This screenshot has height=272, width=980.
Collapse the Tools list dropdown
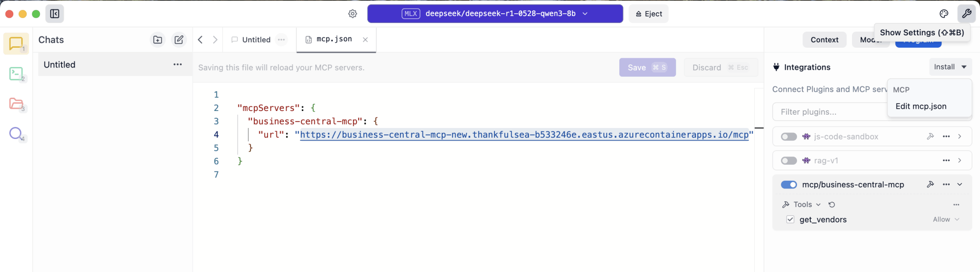point(802,205)
